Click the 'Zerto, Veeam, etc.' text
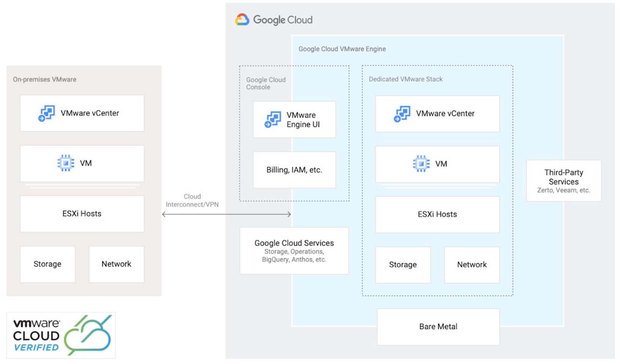This screenshot has width=620, height=364. pyautogui.click(x=564, y=190)
